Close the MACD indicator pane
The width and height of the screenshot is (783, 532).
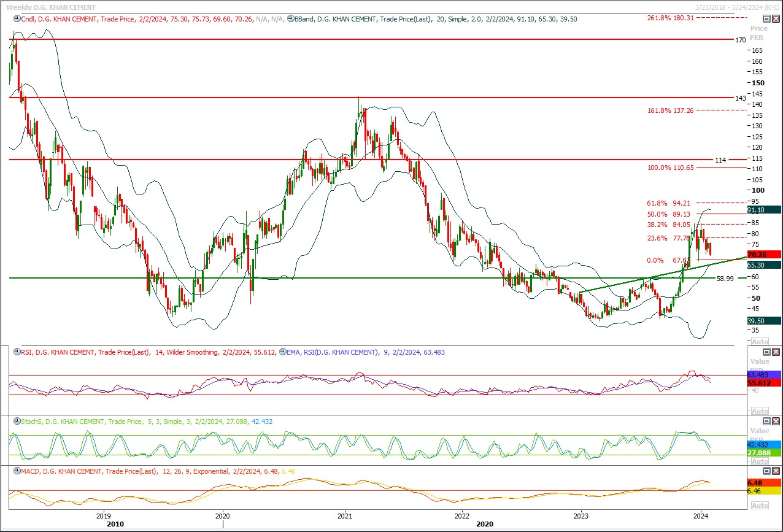click(776, 471)
